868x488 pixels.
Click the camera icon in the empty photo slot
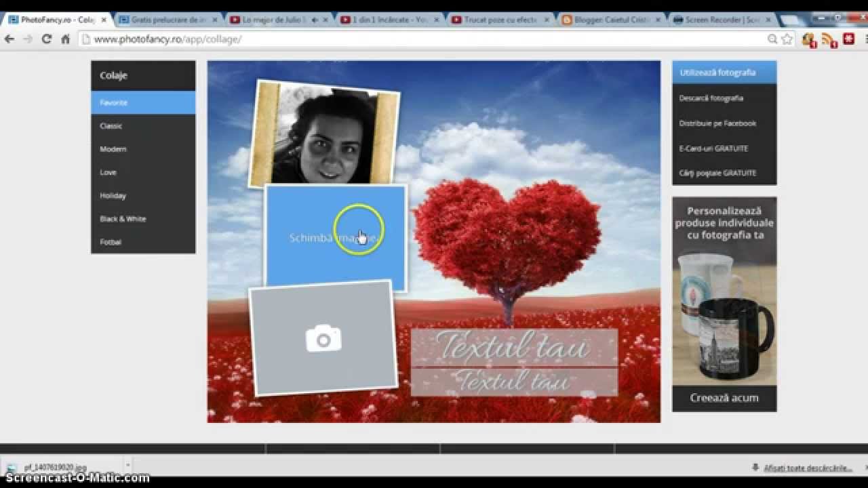323,338
